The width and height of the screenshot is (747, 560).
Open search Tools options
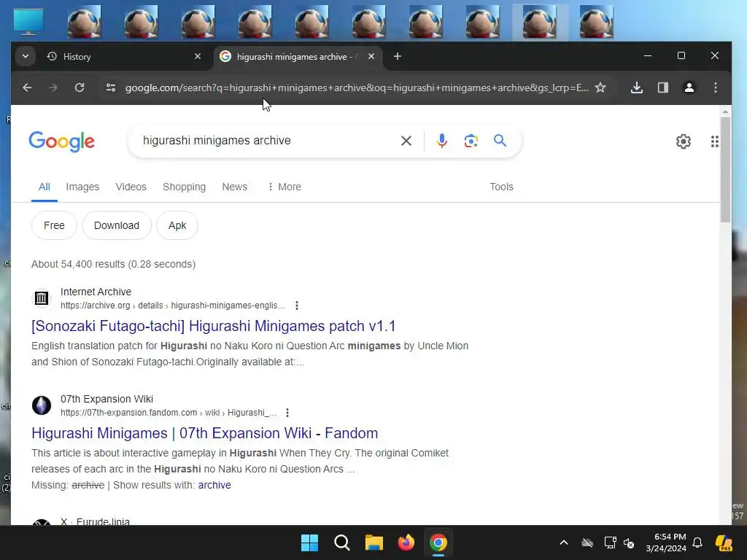(502, 187)
